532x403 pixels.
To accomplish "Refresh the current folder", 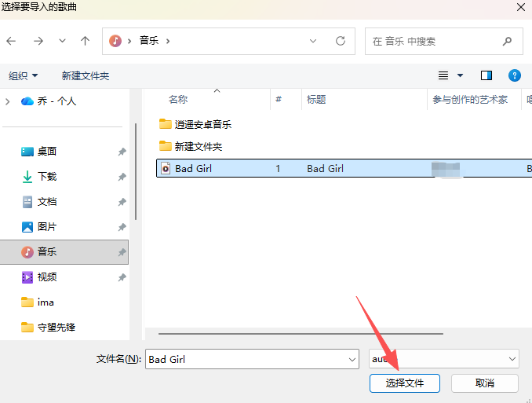I will pyautogui.click(x=341, y=41).
